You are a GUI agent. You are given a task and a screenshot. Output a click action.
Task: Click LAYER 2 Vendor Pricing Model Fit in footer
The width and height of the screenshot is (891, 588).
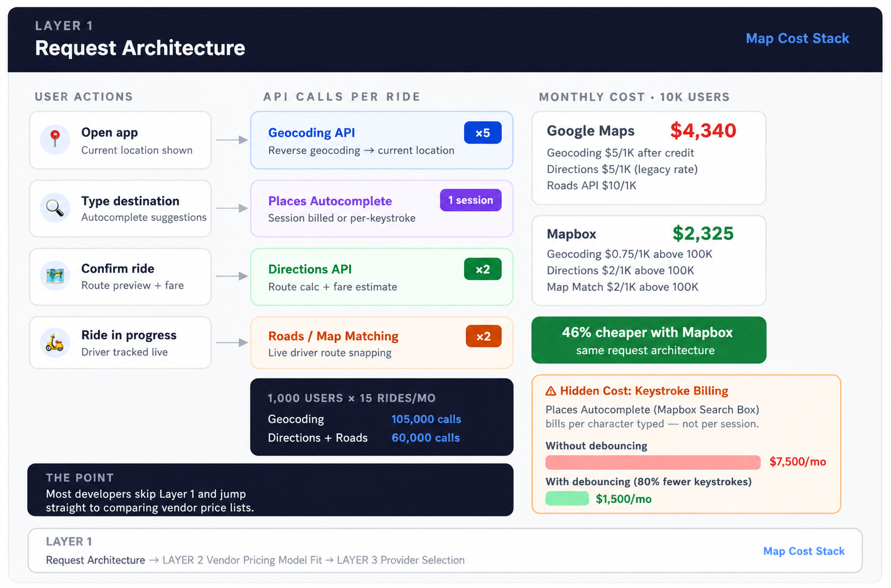pos(242,560)
